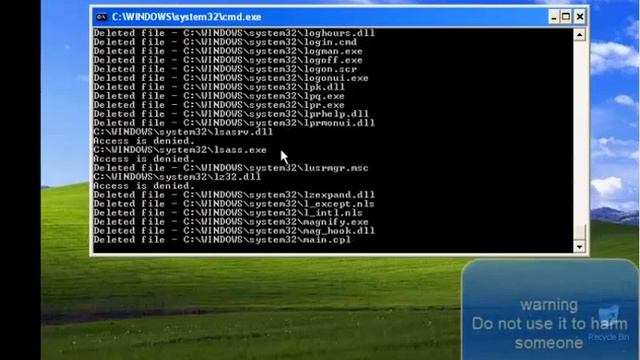Minimize the cmd.exe window
The height and width of the screenshot is (360, 640).
553,17
